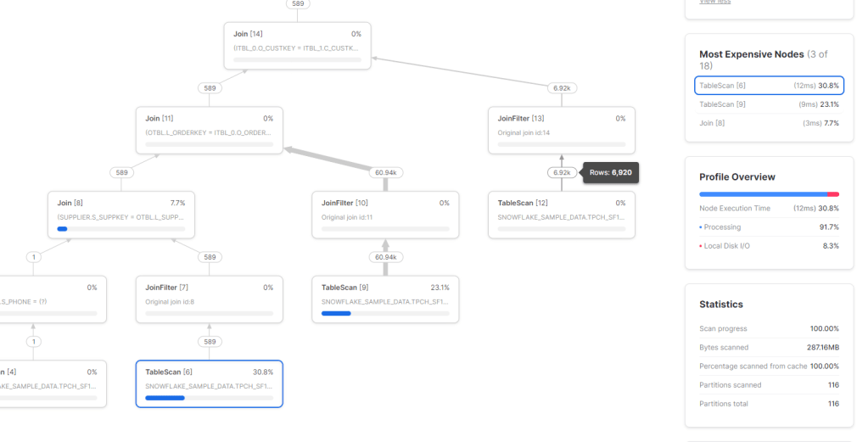This screenshot has width=868, height=442.
Task: Click the 6.92k row label above TableScan [12]
Action: tap(561, 173)
